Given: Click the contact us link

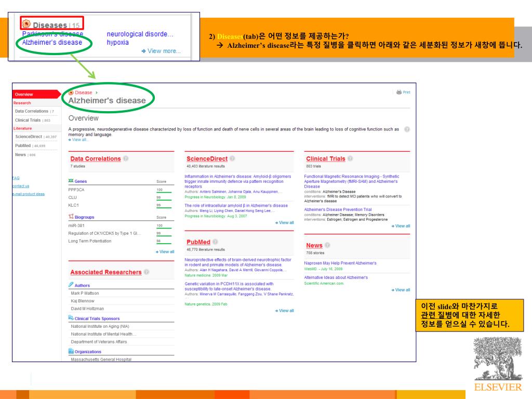Looking at the screenshot, I should [21, 186].
